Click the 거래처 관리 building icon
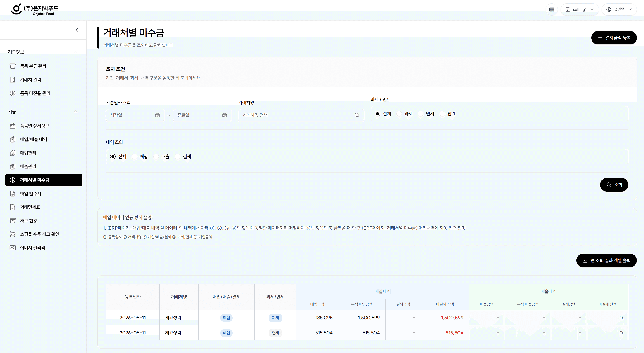 pyautogui.click(x=12, y=80)
